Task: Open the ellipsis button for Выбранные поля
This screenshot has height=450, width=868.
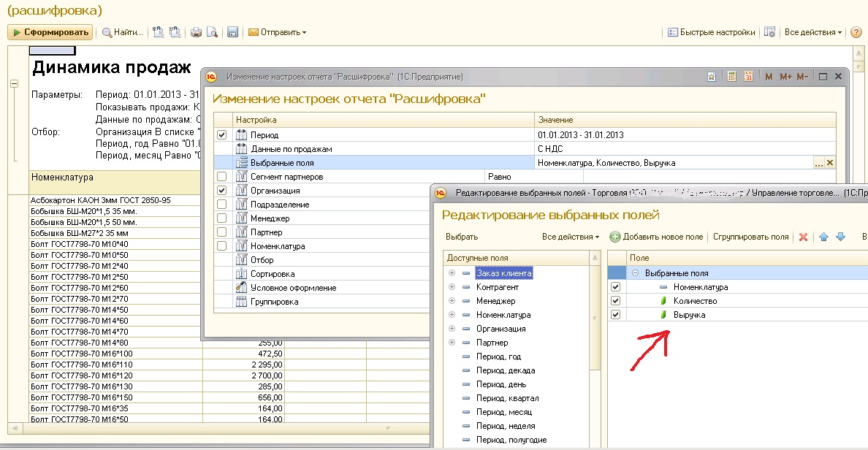Action: (x=819, y=163)
